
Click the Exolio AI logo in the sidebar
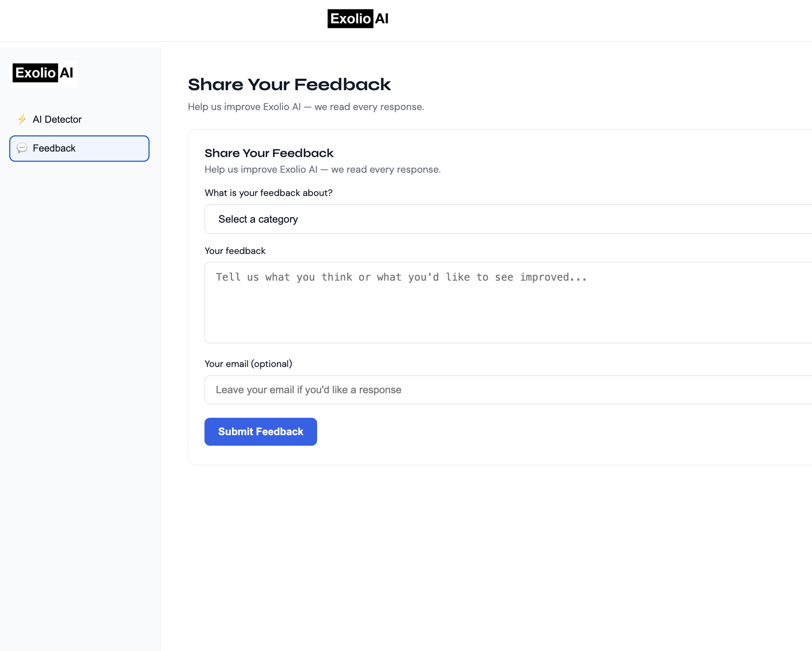[44, 73]
